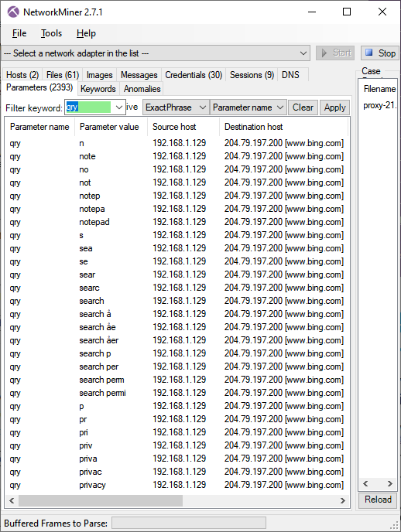Switch to the Hosts (2) tab
Viewport: 401px width, 532px height.
pos(22,75)
